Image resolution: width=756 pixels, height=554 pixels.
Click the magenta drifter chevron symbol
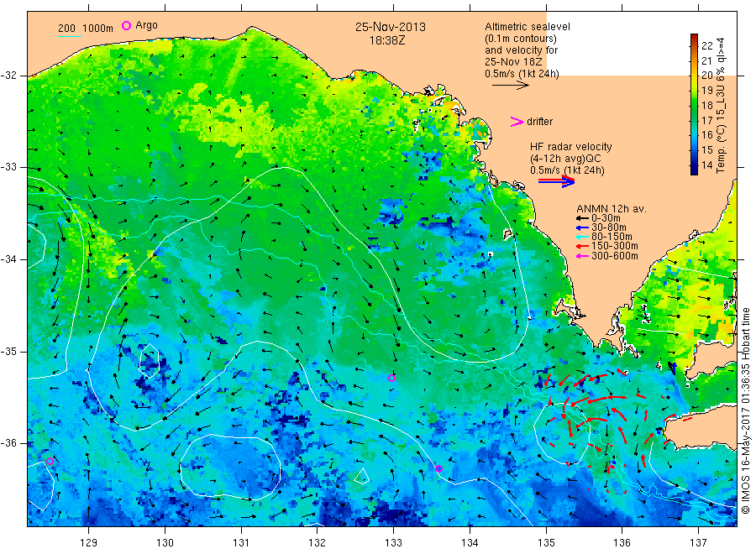tap(517, 122)
